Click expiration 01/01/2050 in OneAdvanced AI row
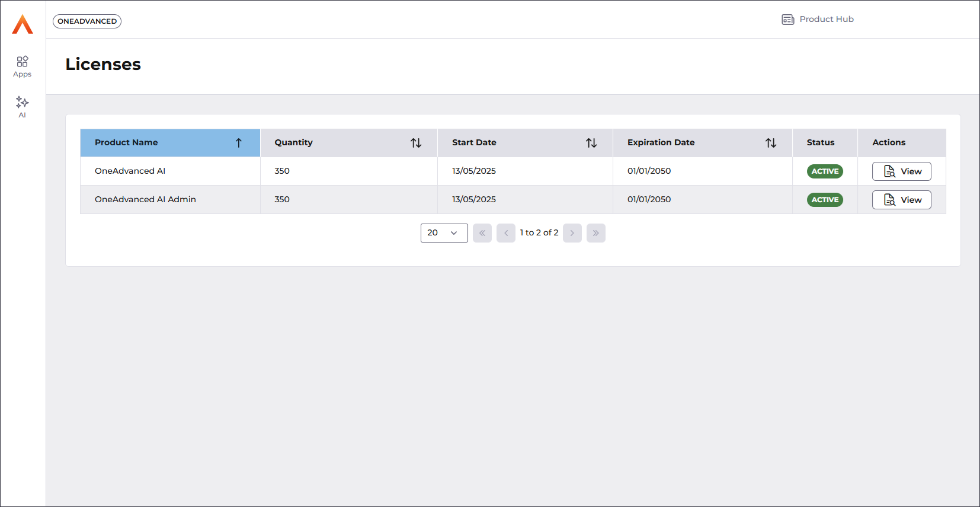Screen dimensions: 980x507 [649, 171]
